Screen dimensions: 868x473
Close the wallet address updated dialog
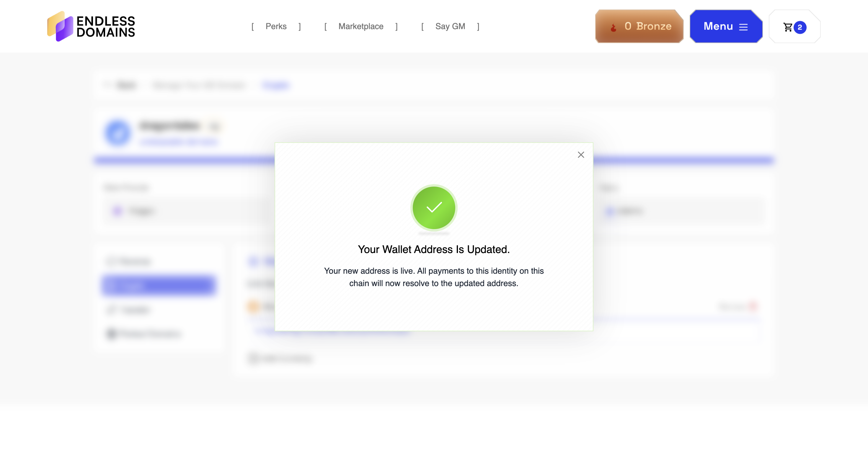[580, 155]
